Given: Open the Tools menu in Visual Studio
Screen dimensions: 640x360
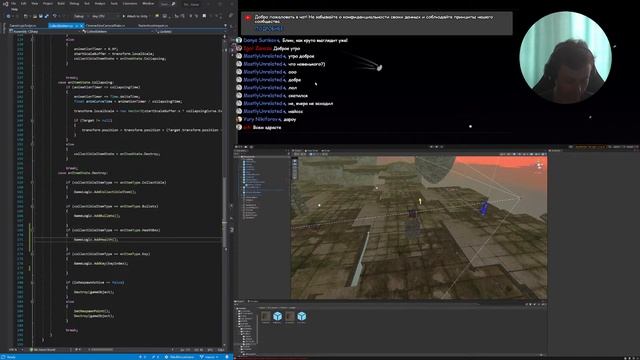Looking at the screenshot, I should (114, 3).
